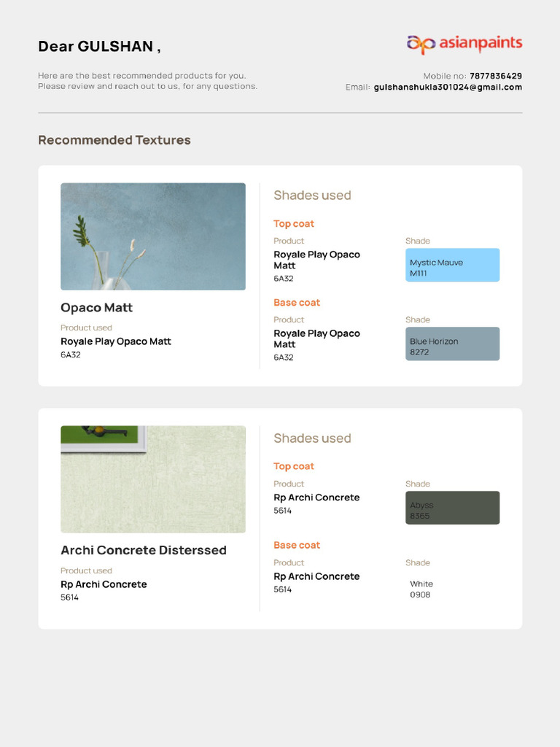
Task: Open the Opaco Matt texture image
Action: [153, 236]
